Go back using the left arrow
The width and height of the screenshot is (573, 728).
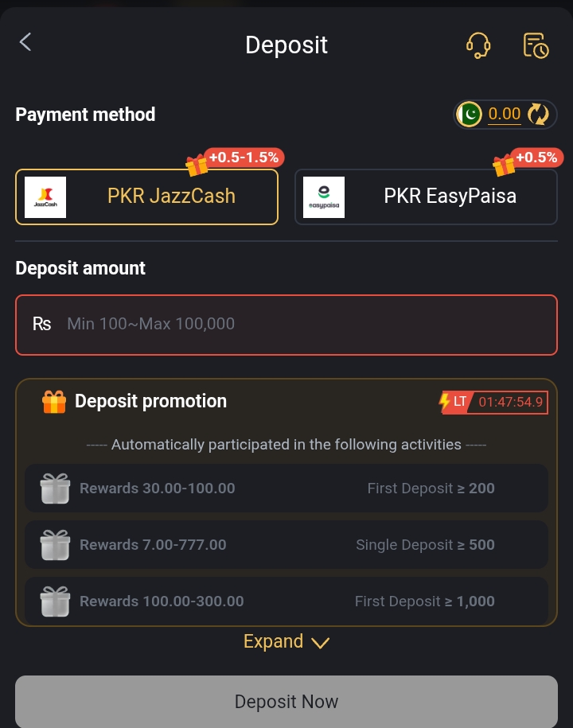point(25,43)
